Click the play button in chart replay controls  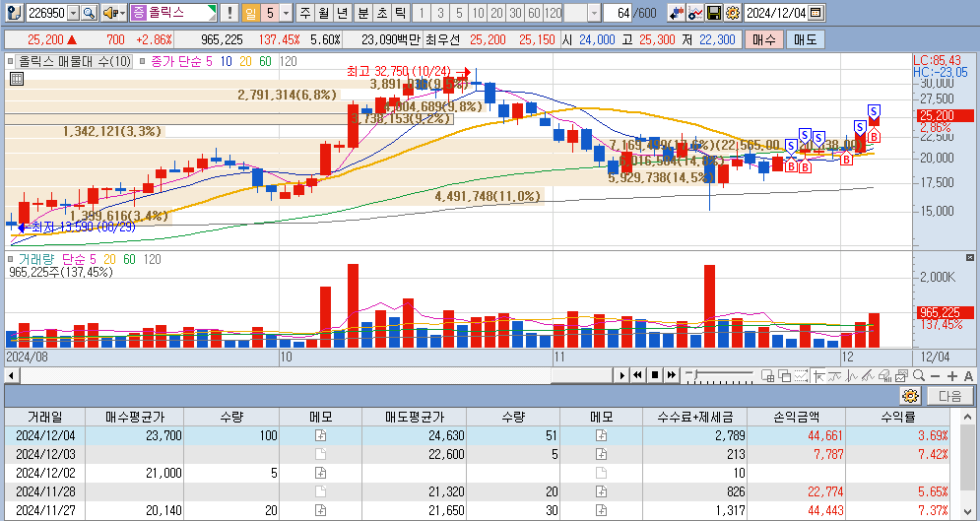click(x=621, y=375)
